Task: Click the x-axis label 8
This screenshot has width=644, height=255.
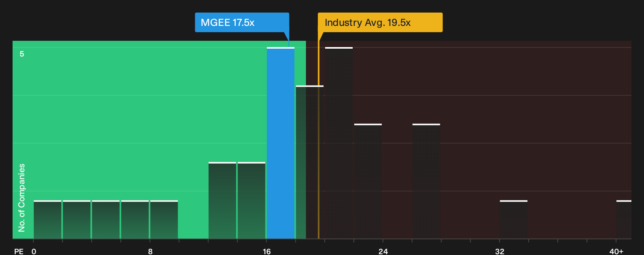Action: pyautogui.click(x=150, y=251)
